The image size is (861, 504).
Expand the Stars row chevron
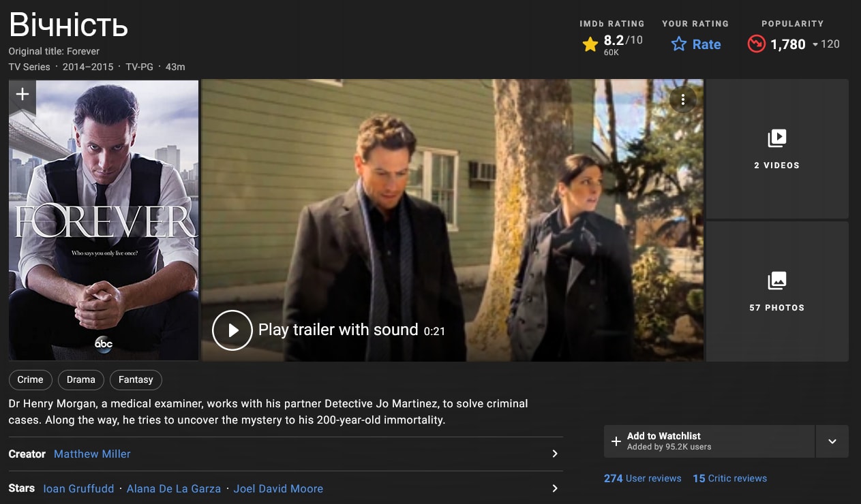(554, 488)
